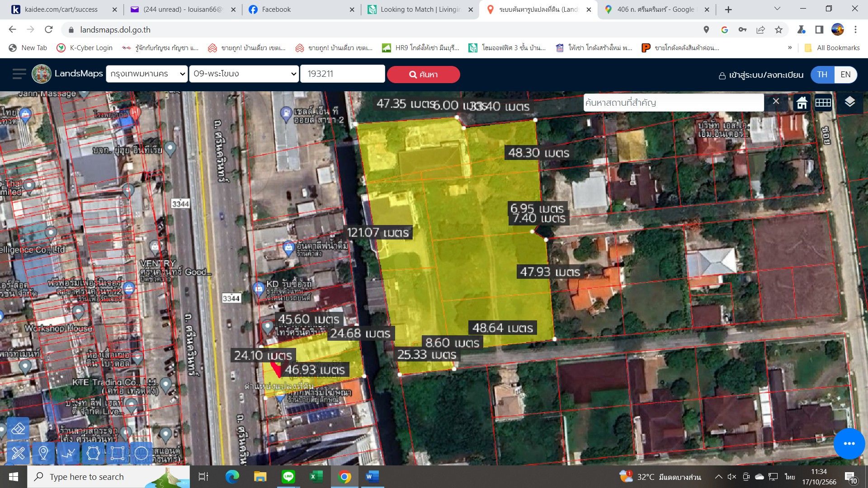Click the taskbar search box
This screenshot has width=868, height=488.
tap(108, 477)
